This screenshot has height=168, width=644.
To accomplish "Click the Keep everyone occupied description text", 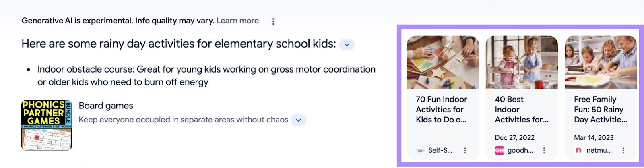I will coord(183,120).
